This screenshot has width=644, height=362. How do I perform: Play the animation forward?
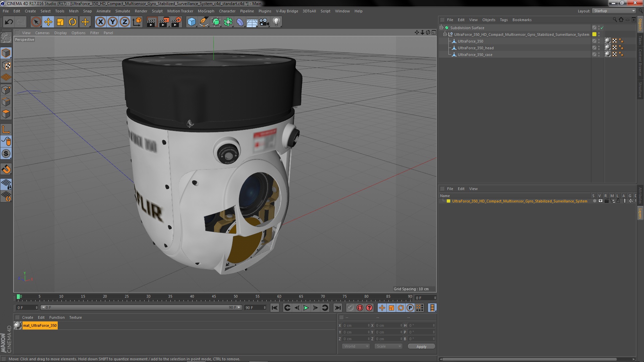(x=306, y=308)
